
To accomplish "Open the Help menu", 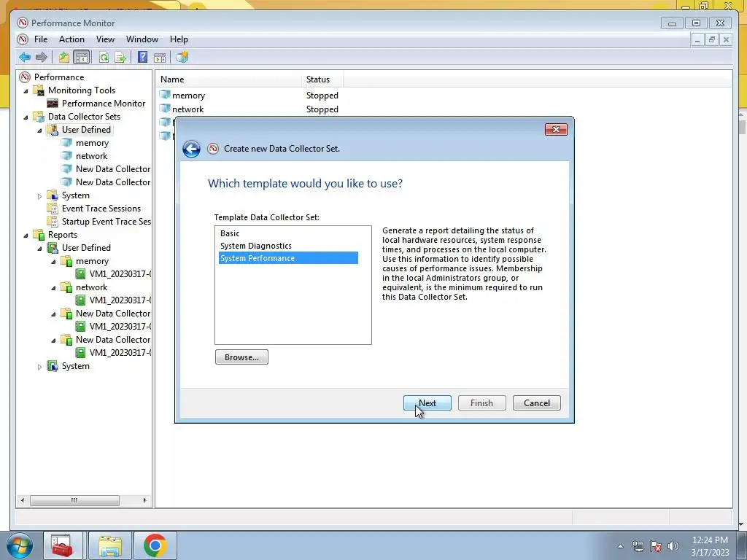I will [x=179, y=39].
